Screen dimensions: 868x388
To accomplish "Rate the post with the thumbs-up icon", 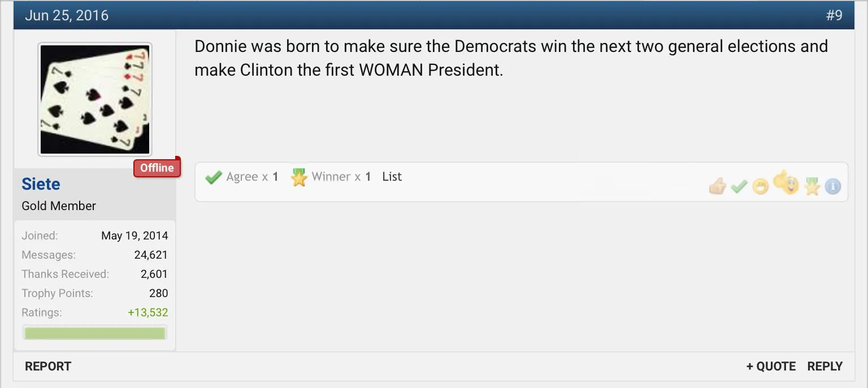I will tap(717, 186).
